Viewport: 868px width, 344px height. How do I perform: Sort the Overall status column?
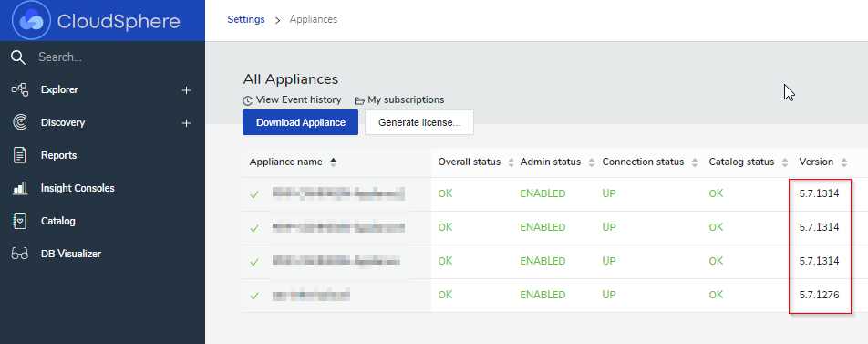click(x=511, y=162)
